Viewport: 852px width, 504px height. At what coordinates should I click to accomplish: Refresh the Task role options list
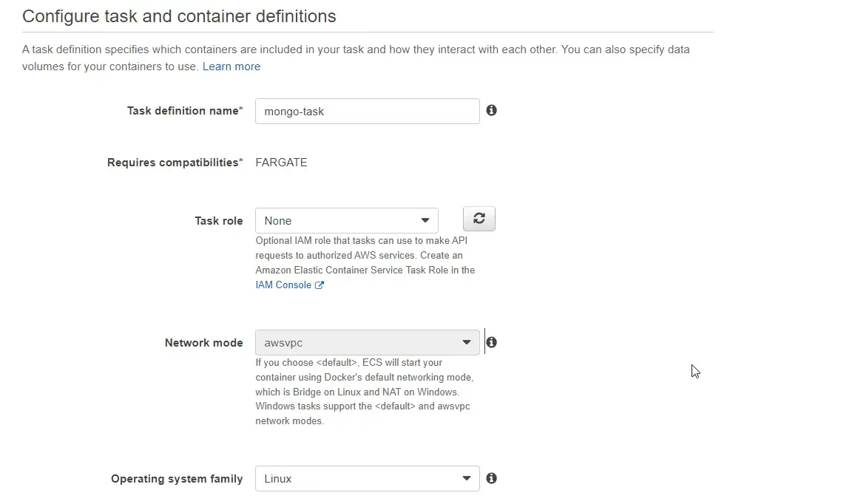[x=479, y=218]
